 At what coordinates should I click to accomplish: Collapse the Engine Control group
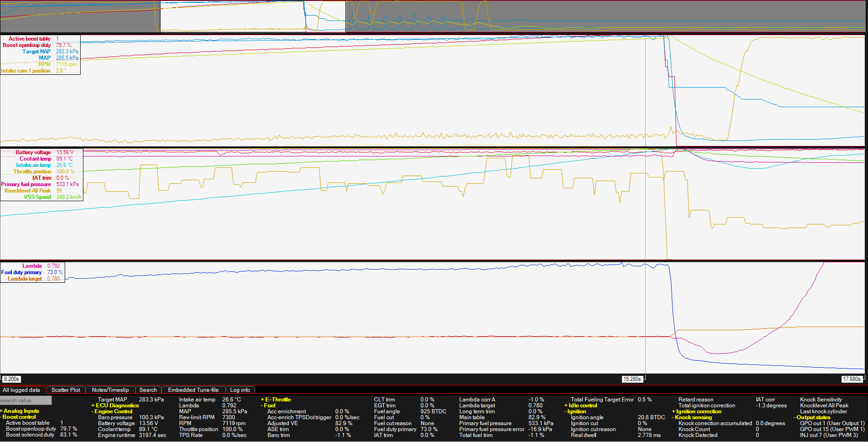[x=113, y=411]
